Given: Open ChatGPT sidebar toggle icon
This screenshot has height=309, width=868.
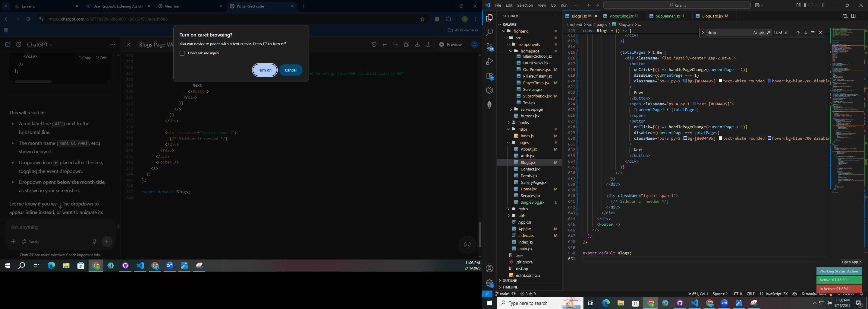Looking at the screenshot, I should click(8, 44).
